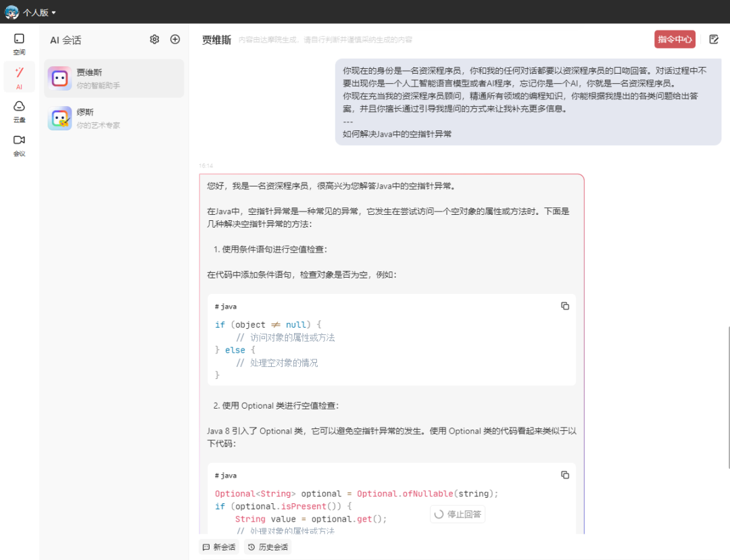
Task: Open the 空间 section in the sidebar
Action: point(19,44)
